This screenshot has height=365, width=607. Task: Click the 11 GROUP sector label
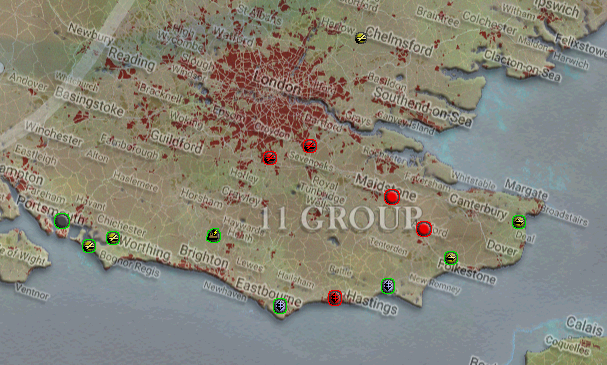(x=341, y=218)
